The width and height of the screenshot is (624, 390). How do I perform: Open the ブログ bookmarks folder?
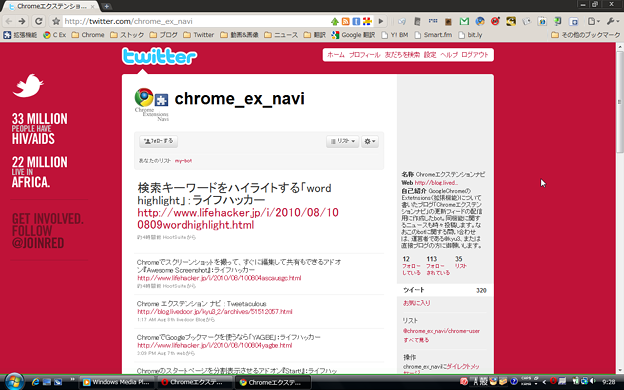[164, 35]
